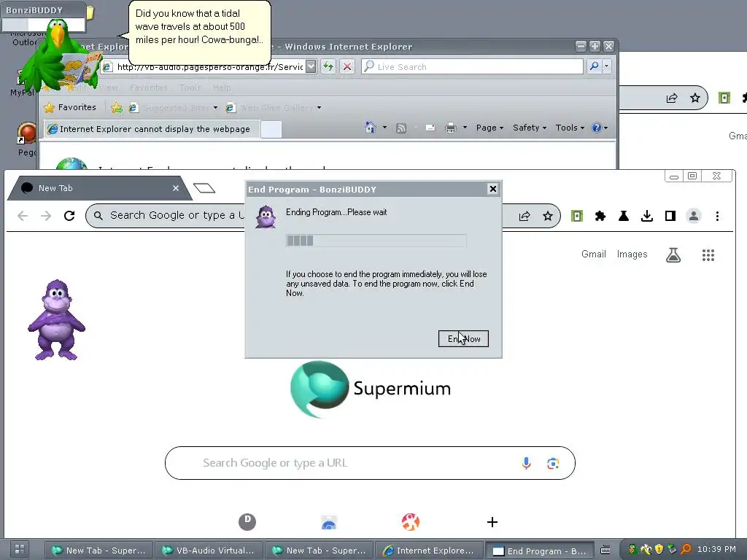Image resolution: width=747 pixels, height=560 pixels.
Task: Close the End Program - BonziBUDDY dialog
Action: click(493, 189)
